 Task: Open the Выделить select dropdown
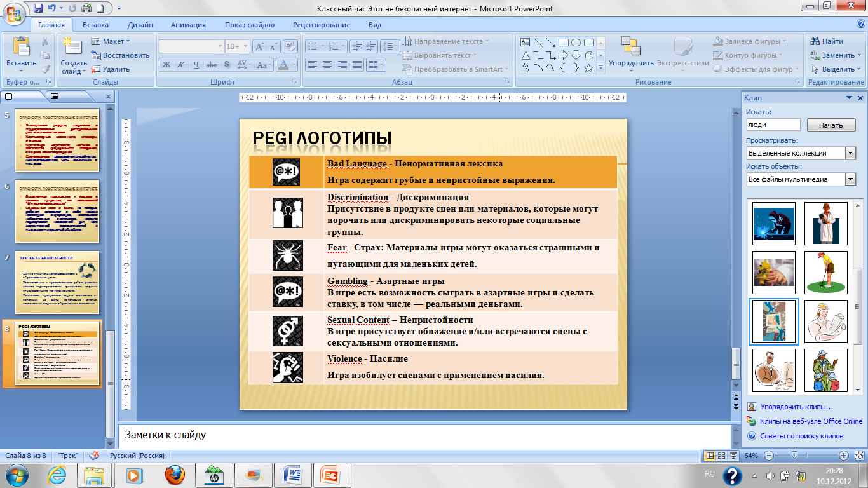[836, 69]
